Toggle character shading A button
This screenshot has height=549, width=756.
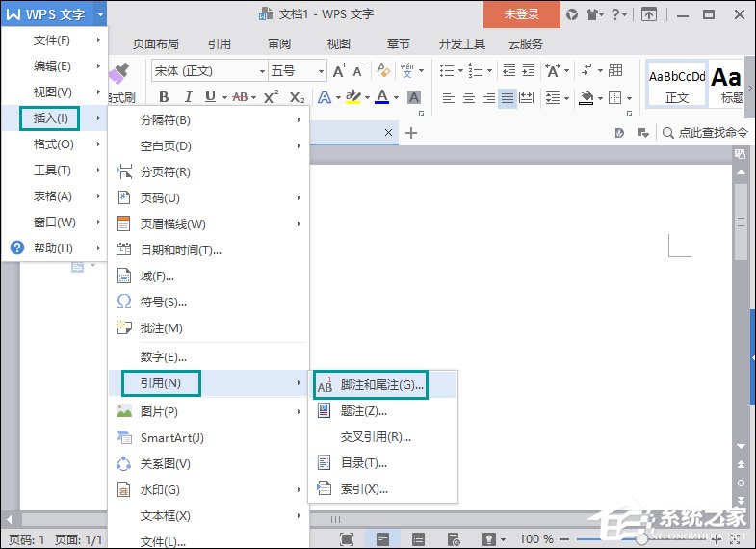[414, 97]
